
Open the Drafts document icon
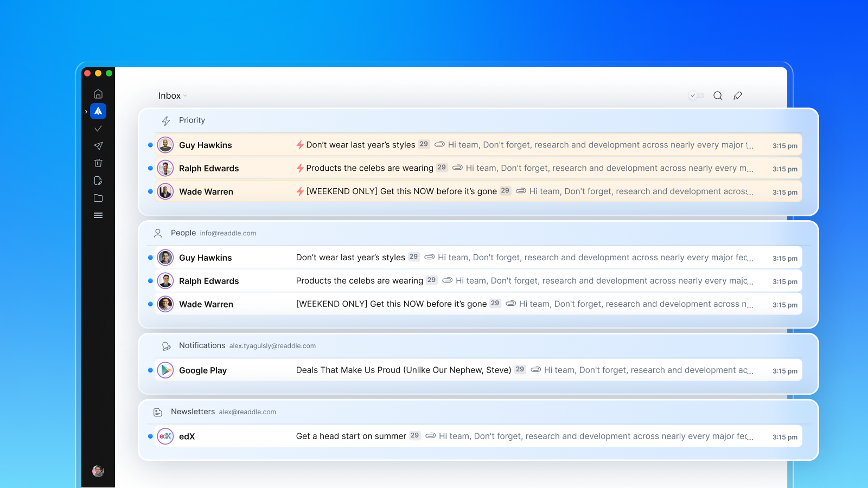pyautogui.click(x=98, y=181)
